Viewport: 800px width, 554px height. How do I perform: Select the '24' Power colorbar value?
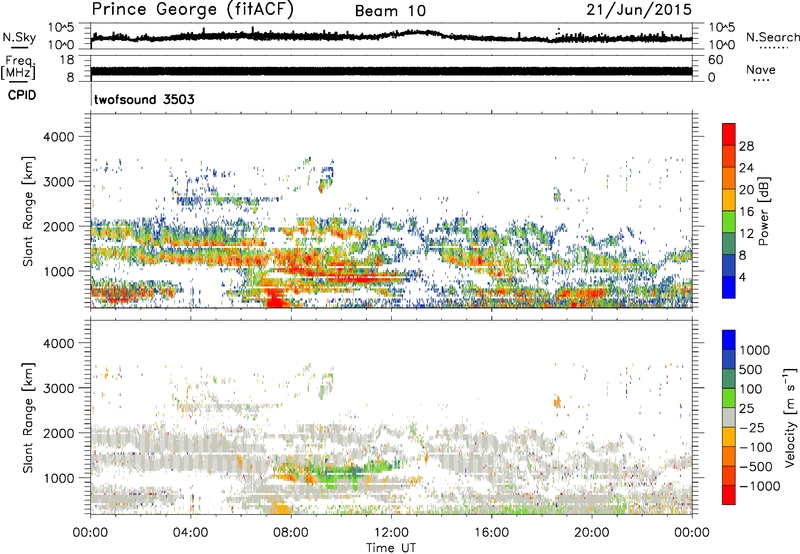(746, 168)
